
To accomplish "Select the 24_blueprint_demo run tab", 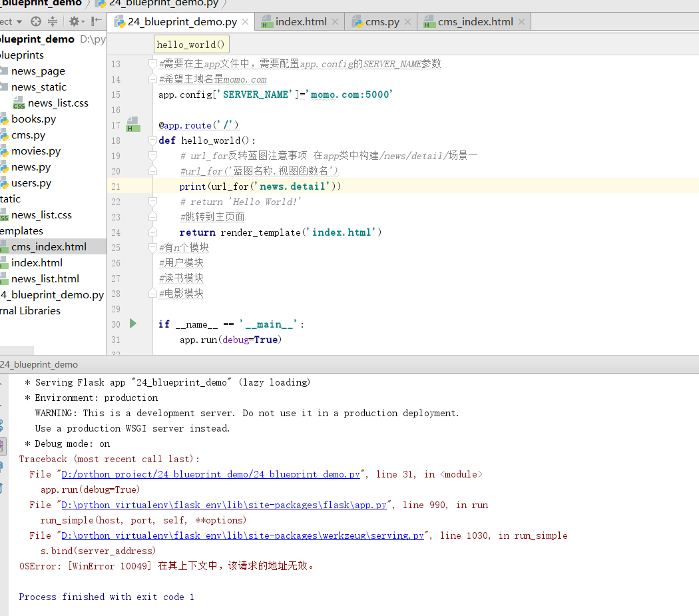I will click(x=39, y=364).
